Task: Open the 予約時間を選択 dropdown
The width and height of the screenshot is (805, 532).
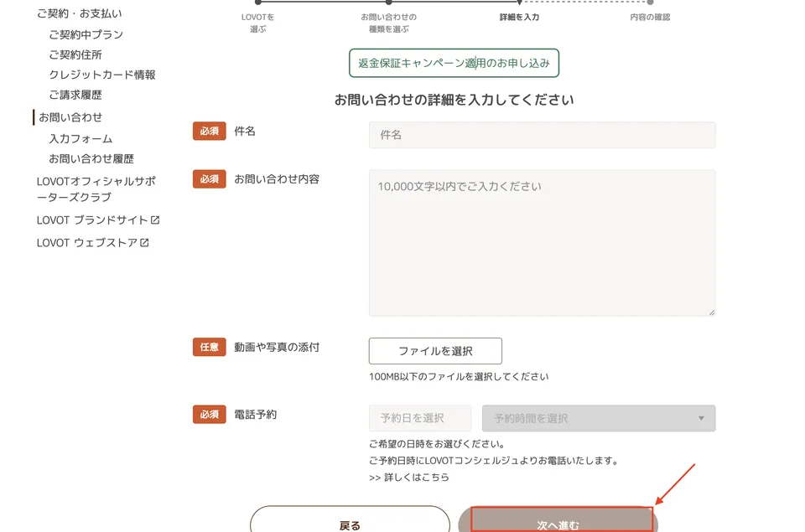Action: [598, 418]
